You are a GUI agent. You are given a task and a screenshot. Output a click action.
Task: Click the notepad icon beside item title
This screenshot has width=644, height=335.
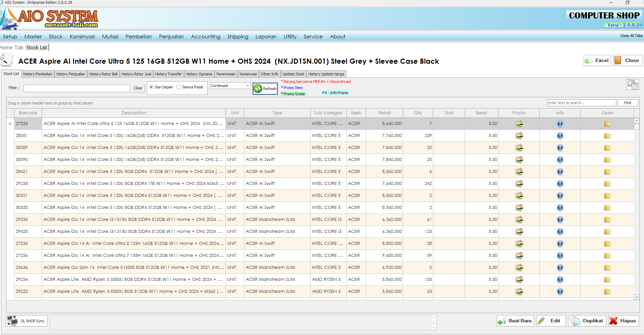tap(7, 60)
